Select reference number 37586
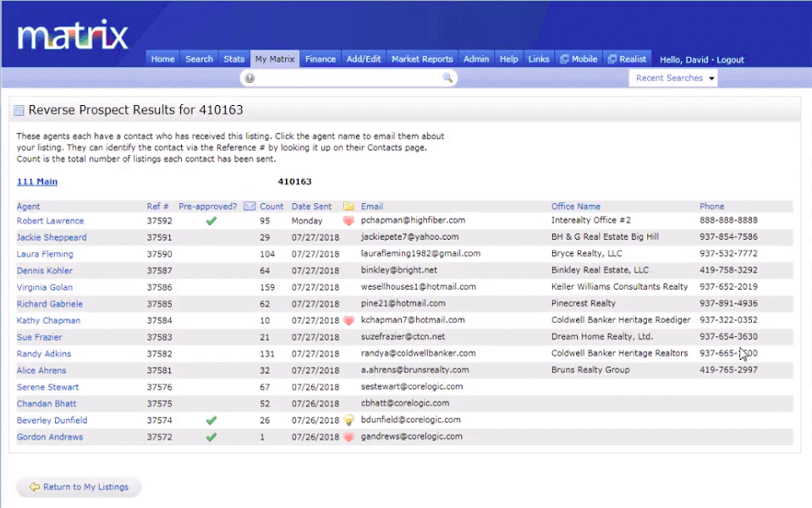 pos(159,287)
